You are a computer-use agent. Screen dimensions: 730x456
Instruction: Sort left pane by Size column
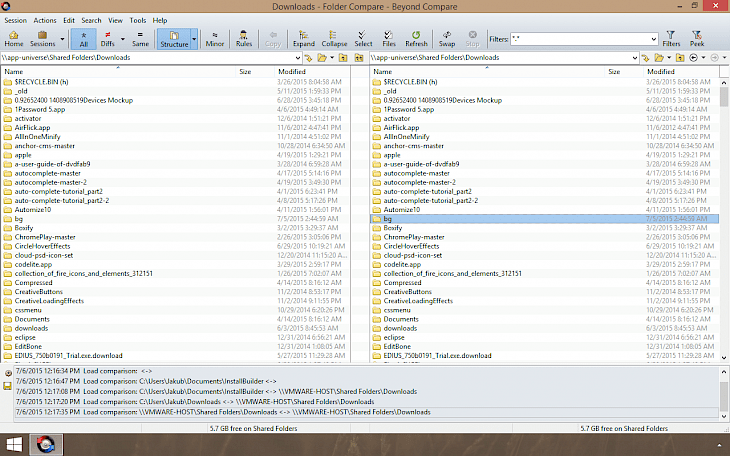[x=256, y=72]
